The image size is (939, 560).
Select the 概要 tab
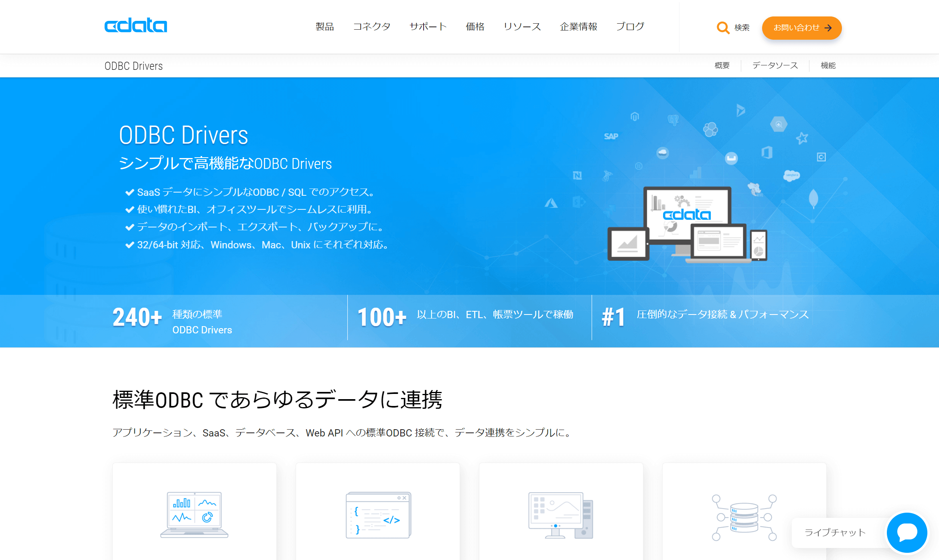tap(722, 65)
